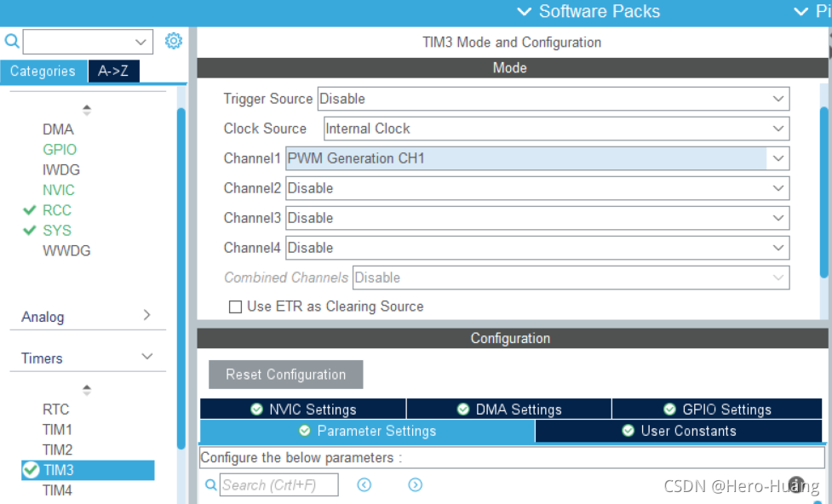The width and height of the screenshot is (832, 504).
Task: Click the Configuration section header
Action: [512, 339]
